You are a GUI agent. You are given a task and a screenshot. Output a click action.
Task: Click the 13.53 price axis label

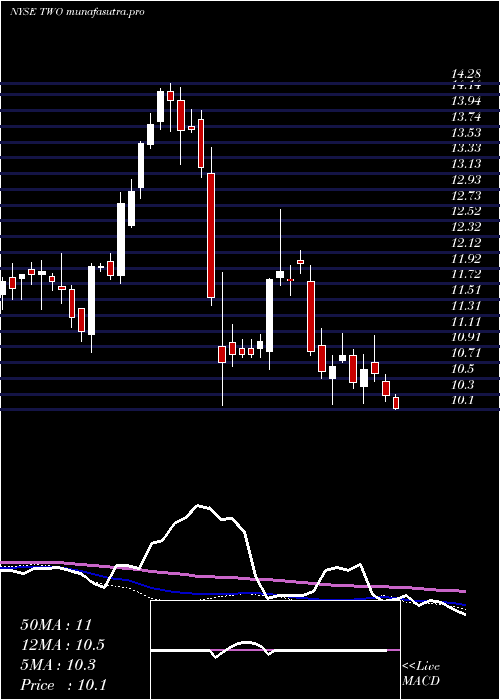[x=467, y=133]
